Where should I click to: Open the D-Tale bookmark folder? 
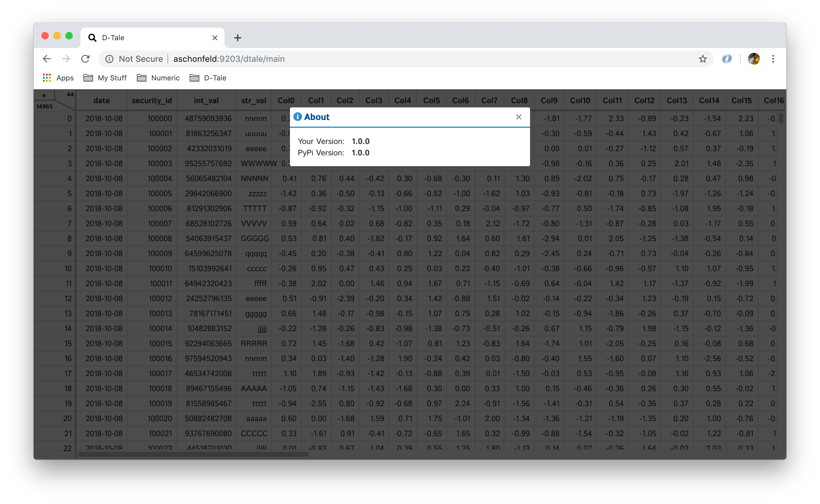coord(208,78)
